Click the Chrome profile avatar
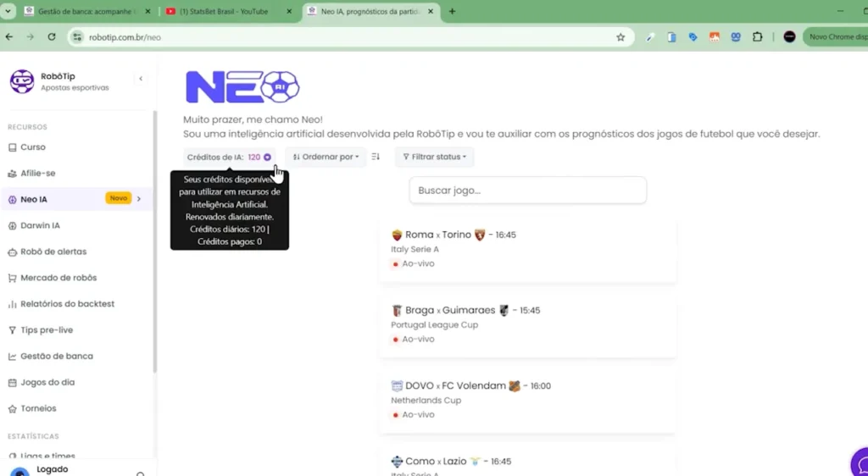Screen dimensions: 868x476 pyautogui.click(x=790, y=37)
